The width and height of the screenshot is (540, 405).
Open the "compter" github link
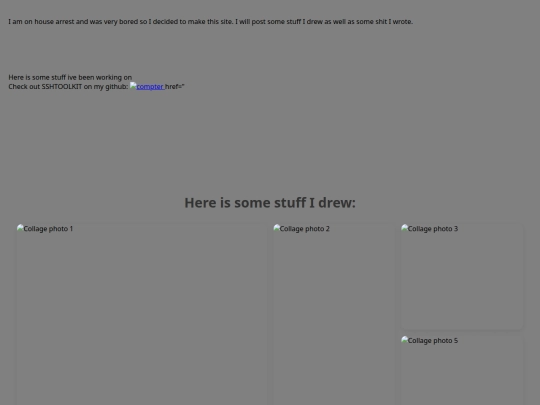150,87
